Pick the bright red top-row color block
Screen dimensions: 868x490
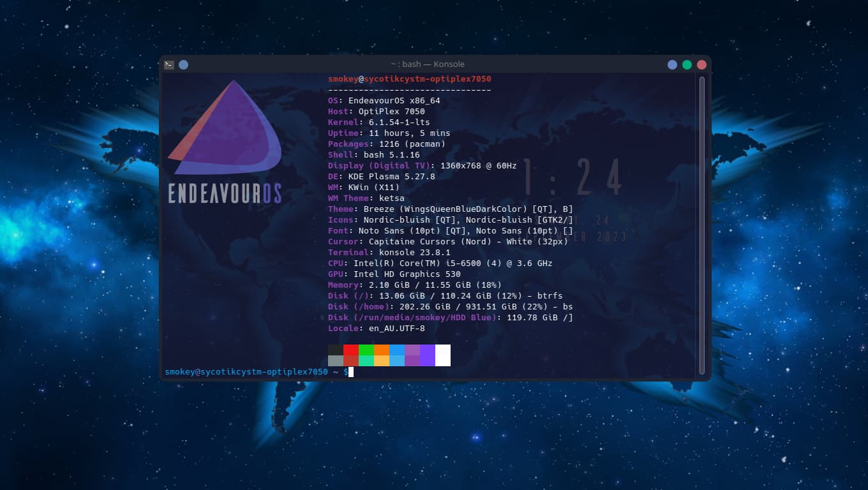coord(351,350)
